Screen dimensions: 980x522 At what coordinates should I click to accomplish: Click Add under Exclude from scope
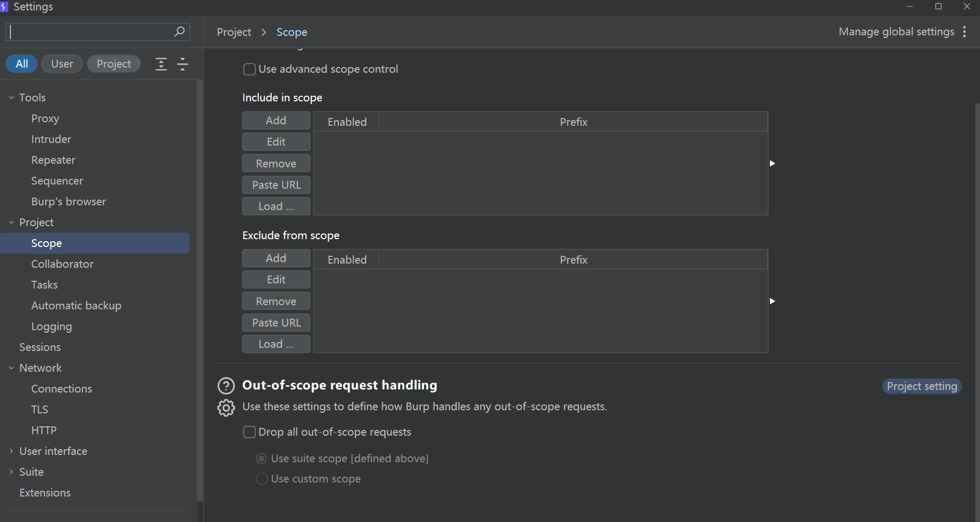tap(276, 258)
